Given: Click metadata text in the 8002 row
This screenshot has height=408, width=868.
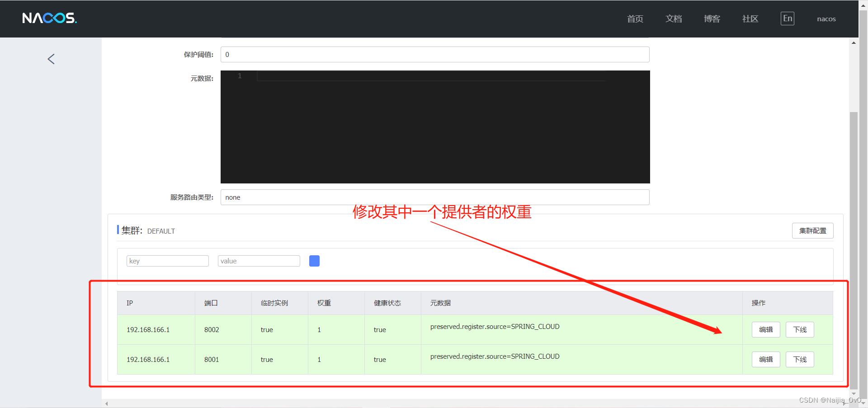Looking at the screenshot, I should click(x=495, y=326).
